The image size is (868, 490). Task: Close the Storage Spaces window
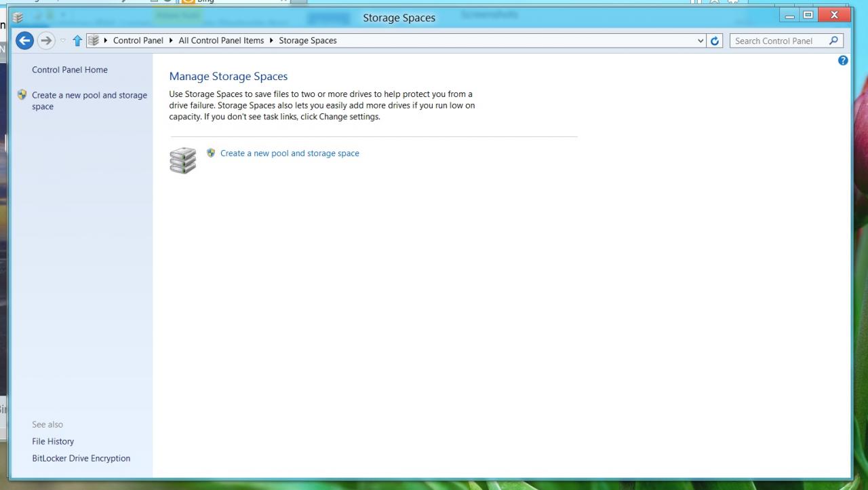(x=834, y=16)
